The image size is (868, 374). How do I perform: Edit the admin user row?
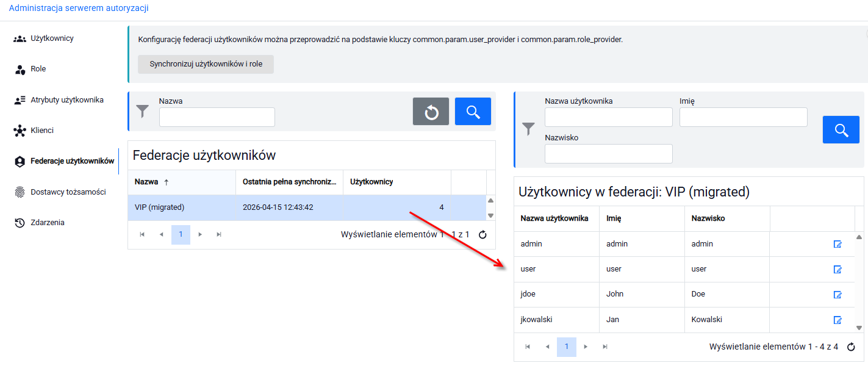[x=838, y=244]
